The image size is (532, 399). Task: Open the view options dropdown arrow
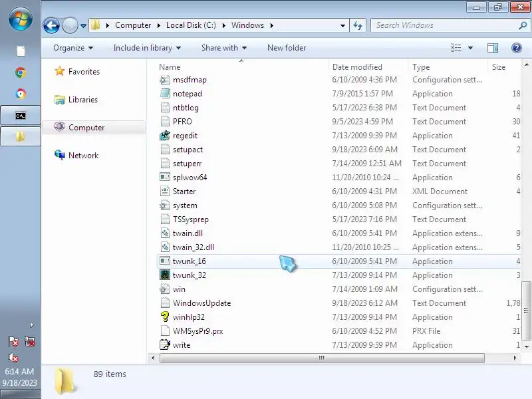[x=470, y=48]
